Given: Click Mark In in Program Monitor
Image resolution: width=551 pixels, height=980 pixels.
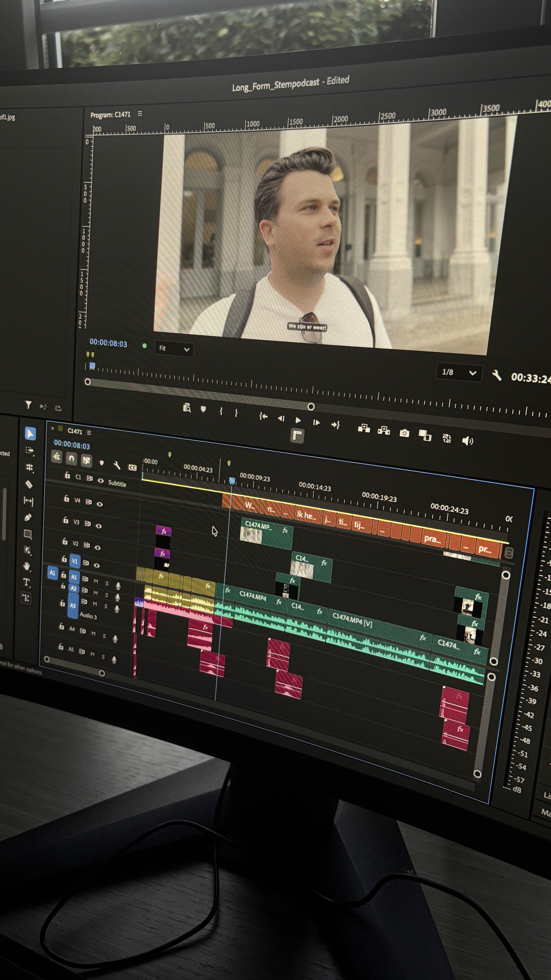Looking at the screenshot, I should click(221, 411).
